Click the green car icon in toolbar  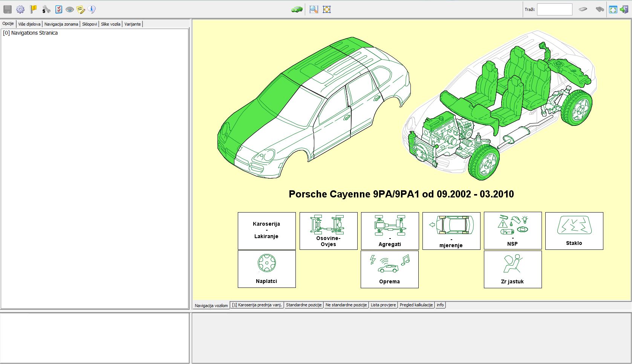297,9
